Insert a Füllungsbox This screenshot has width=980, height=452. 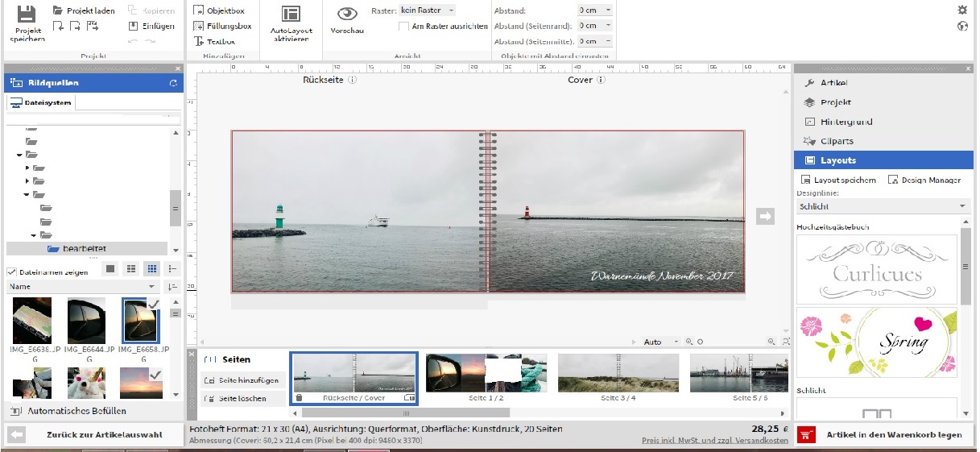coord(223,26)
